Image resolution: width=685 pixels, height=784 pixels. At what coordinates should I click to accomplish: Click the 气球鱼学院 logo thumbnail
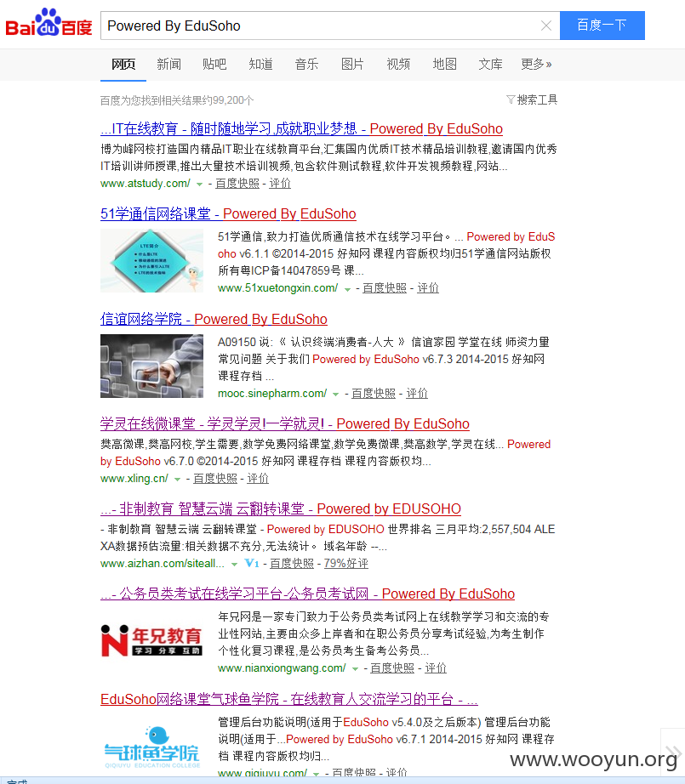click(151, 748)
